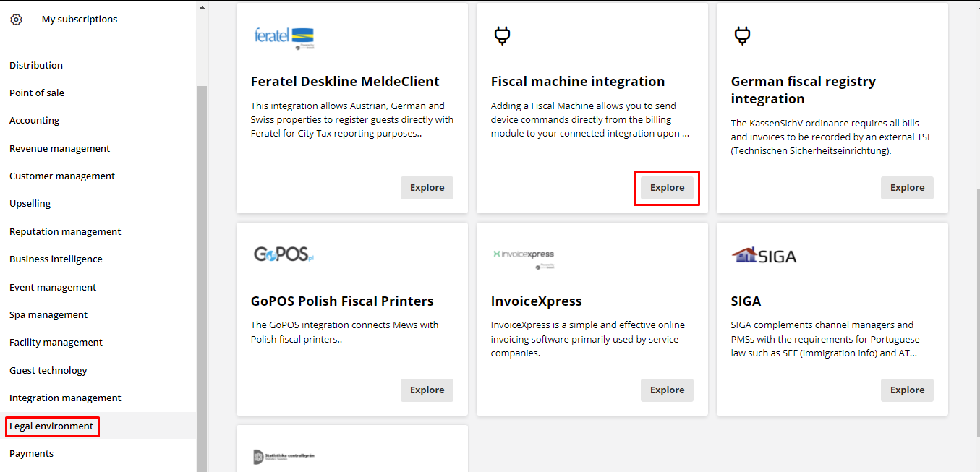The width and height of the screenshot is (980, 472).
Task: Click the sidebar vertical scrollbar thumb
Action: click(202, 278)
